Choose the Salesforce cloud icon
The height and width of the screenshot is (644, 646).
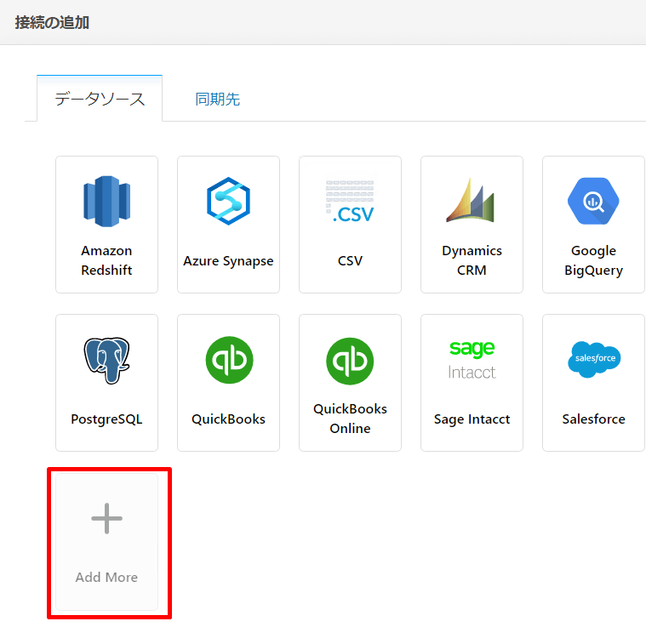(x=594, y=359)
